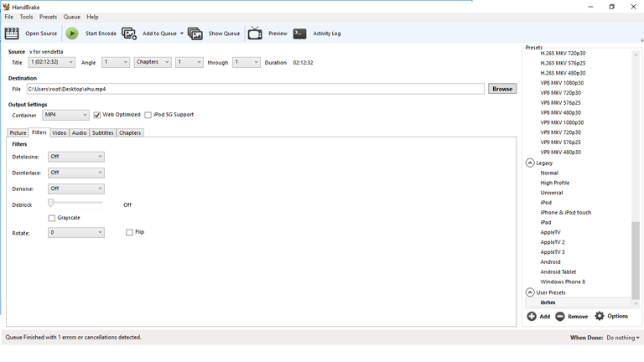Toggle the Web Optimized checkbox
The width and height of the screenshot is (644, 362).
click(x=97, y=115)
